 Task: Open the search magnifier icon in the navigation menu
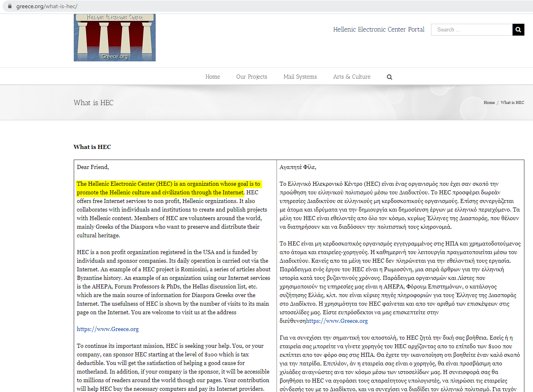point(390,77)
